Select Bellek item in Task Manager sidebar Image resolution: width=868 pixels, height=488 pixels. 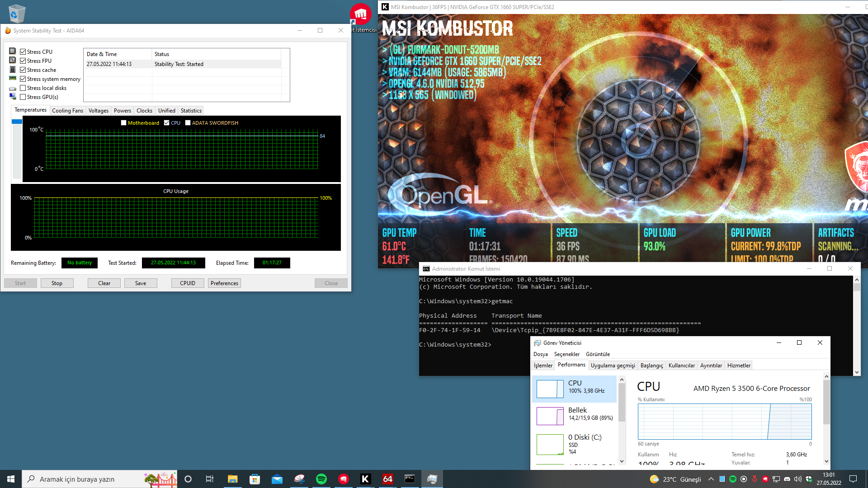coord(574,416)
